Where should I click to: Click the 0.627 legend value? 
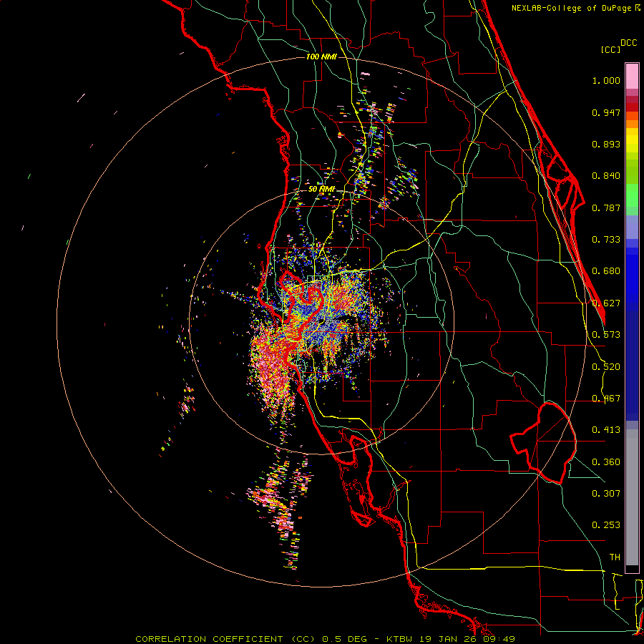point(606,303)
